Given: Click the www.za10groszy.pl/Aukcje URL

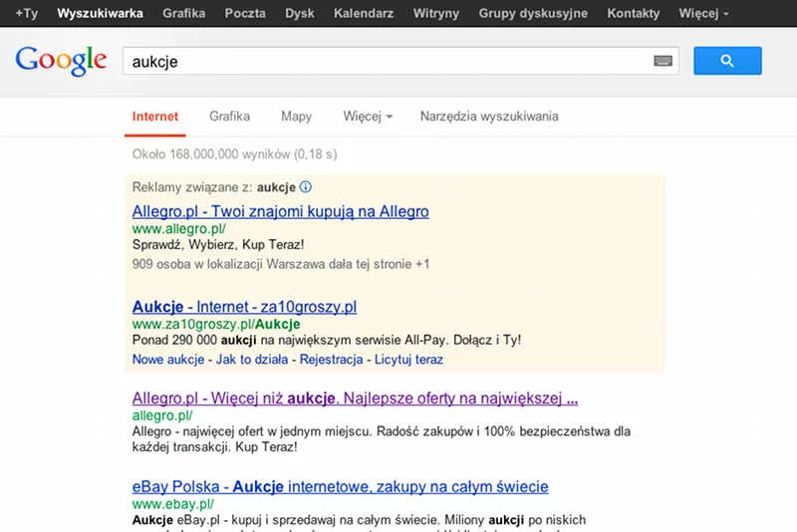Looking at the screenshot, I should [216, 324].
